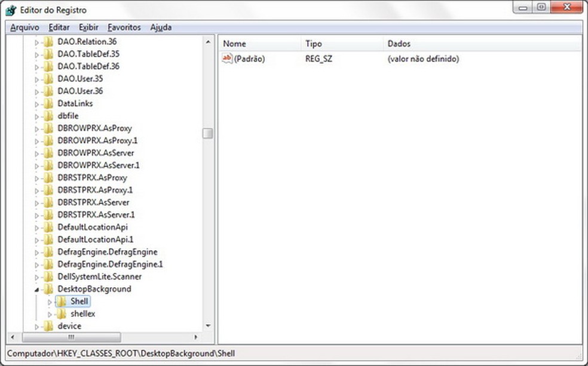Select the DAO.User.36 tree label
The width and height of the screenshot is (588, 366).
tap(80, 91)
